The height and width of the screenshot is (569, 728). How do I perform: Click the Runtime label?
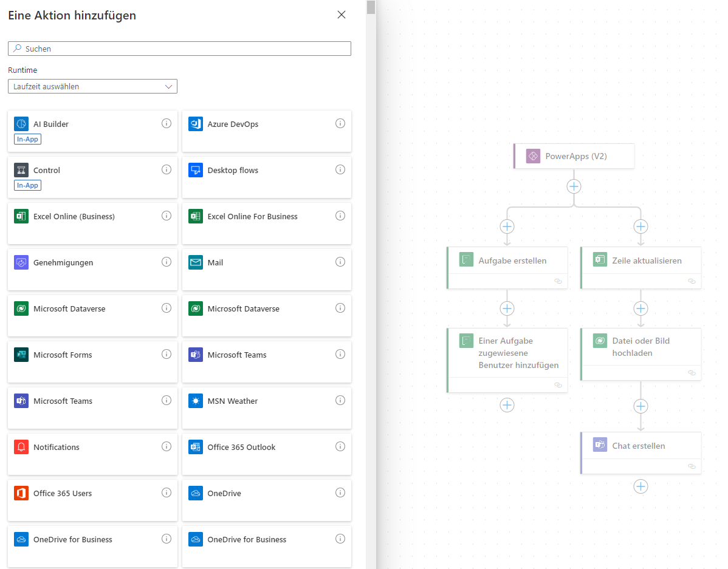22,70
